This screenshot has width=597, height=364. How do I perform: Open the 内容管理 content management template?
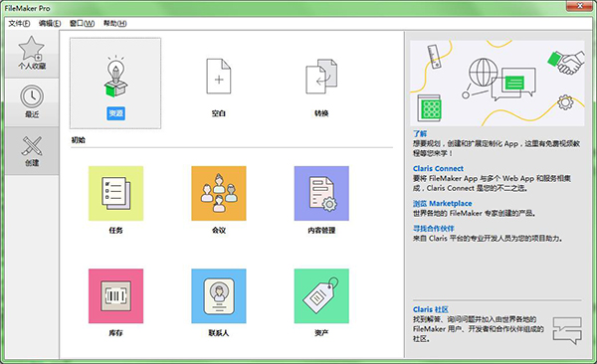pyautogui.click(x=321, y=193)
